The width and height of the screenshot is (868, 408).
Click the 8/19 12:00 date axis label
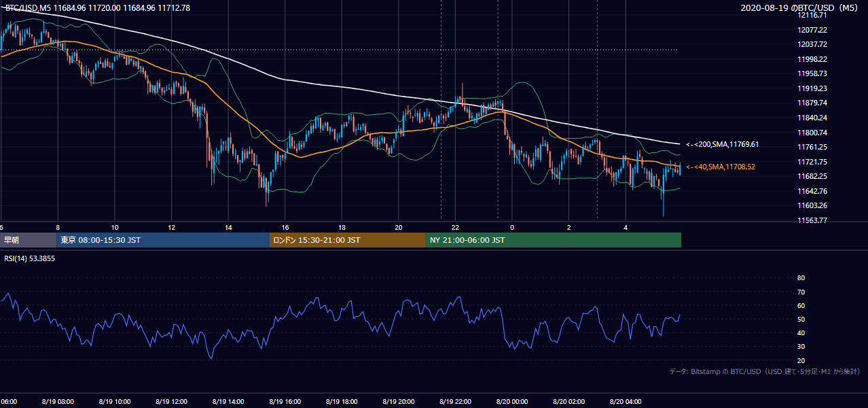pos(171,401)
